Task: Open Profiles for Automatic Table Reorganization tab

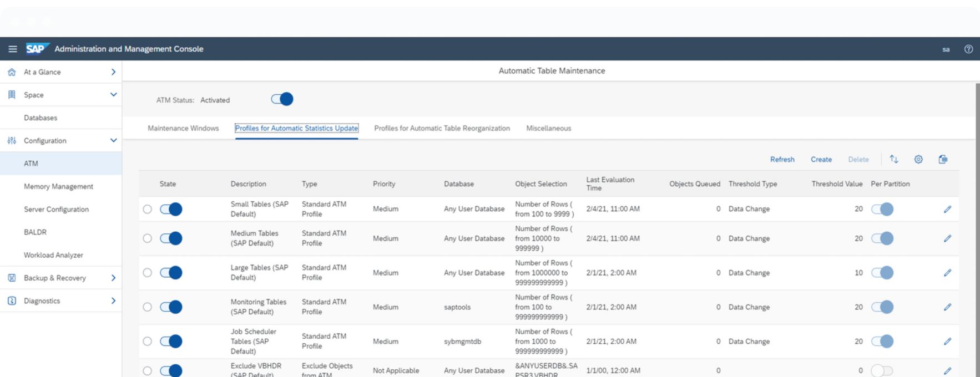Action: [x=442, y=128]
